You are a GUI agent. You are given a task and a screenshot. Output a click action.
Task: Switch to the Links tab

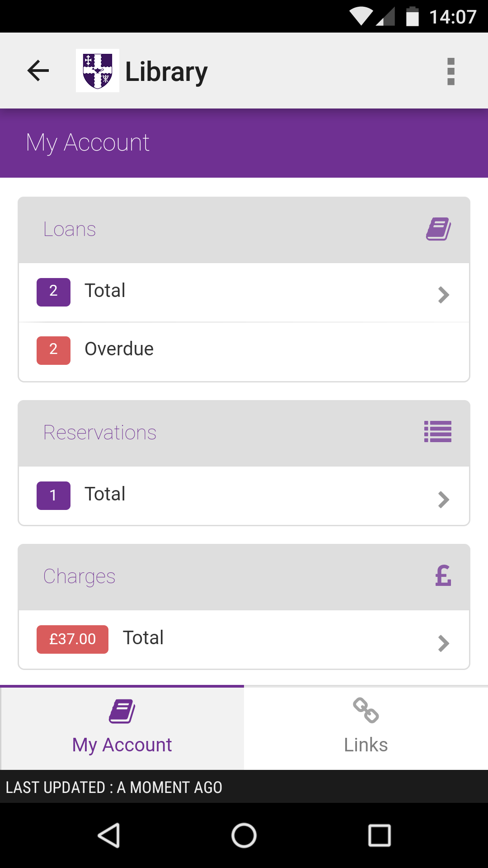(366, 729)
